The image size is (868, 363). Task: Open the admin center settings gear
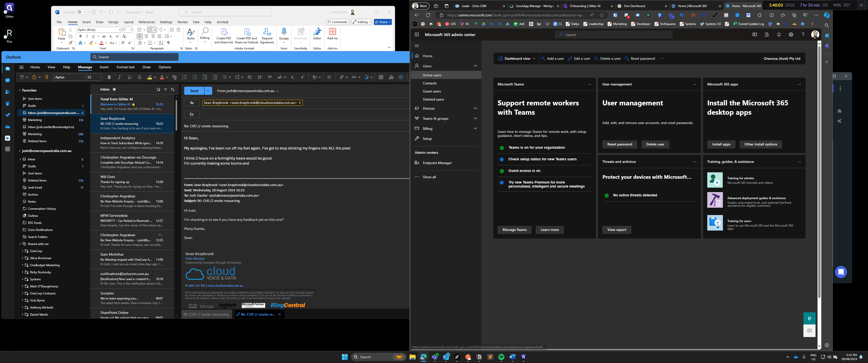coord(791,34)
